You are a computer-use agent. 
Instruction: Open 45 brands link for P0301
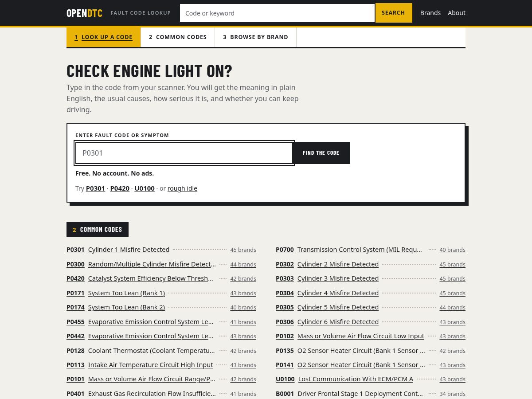pos(243,250)
